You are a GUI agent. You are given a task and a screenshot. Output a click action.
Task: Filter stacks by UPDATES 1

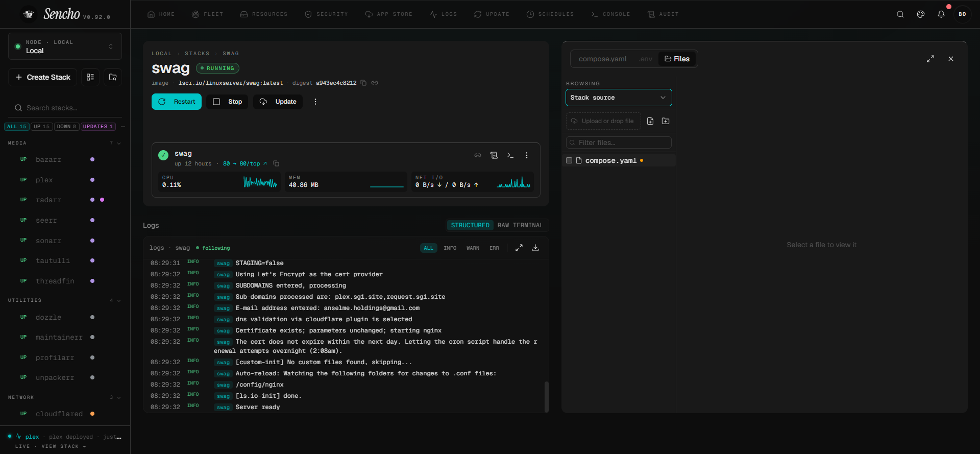98,127
